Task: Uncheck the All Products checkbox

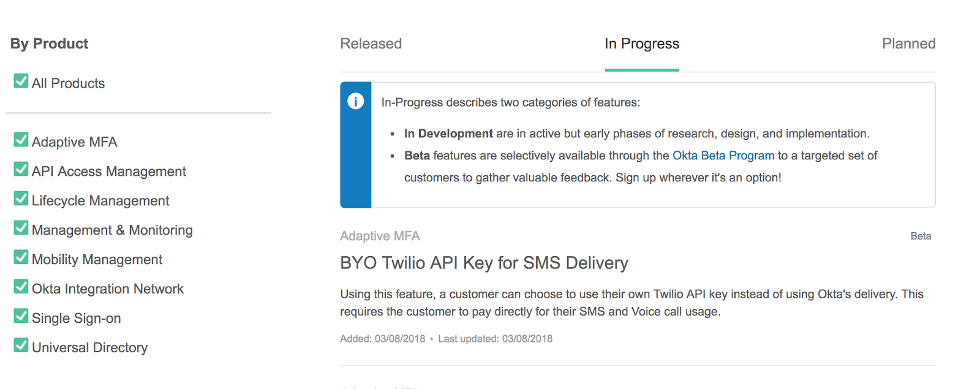Action: click(x=21, y=81)
